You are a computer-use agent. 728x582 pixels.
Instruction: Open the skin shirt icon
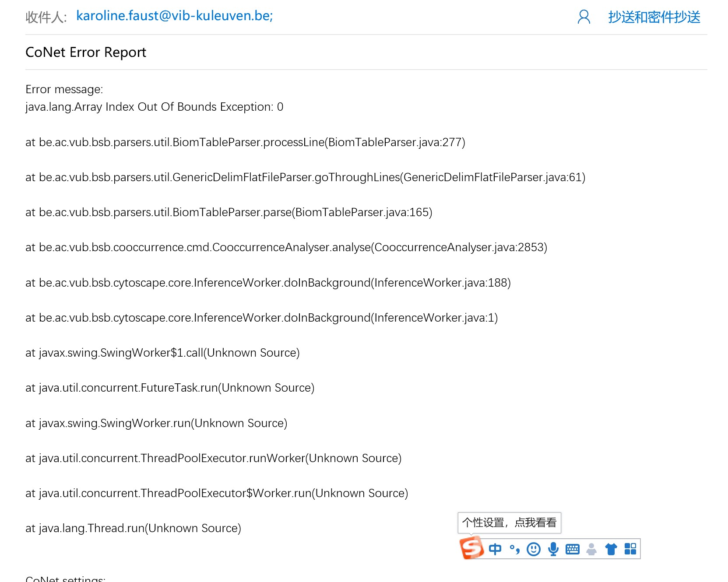tap(611, 549)
